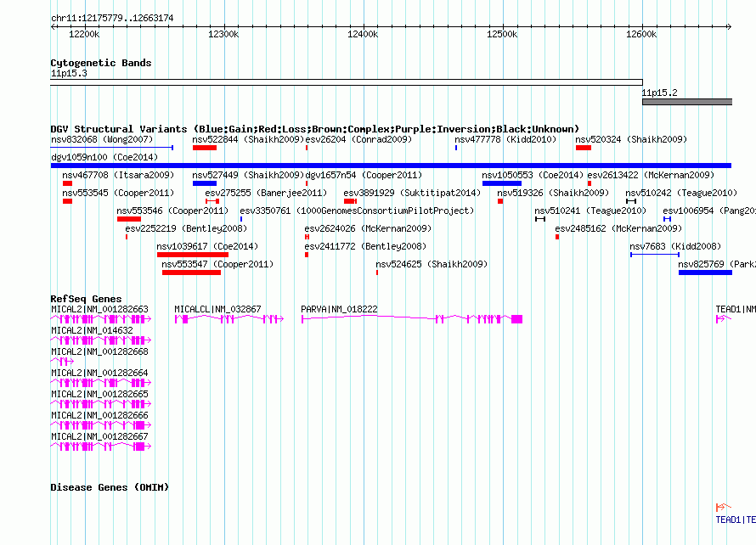
Task: Click the right arrow of the ruler
Action: pos(730,27)
